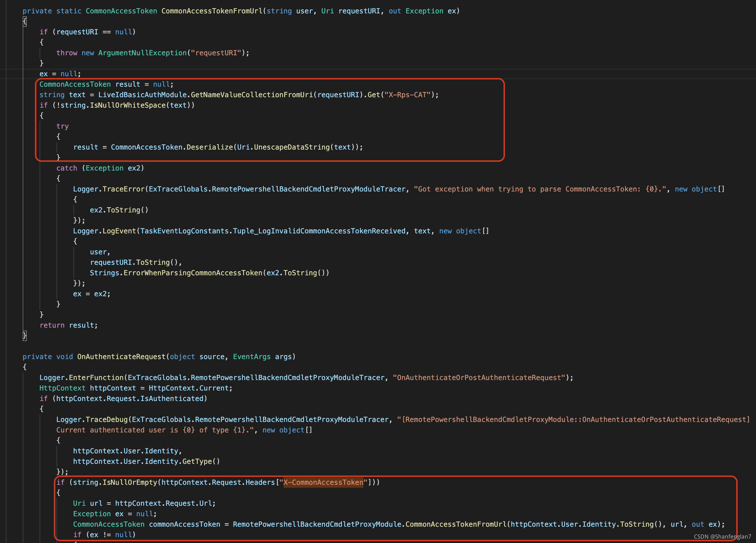The height and width of the screenshot is (543, 756).
Task: Click the OnAuthenticateRequest method name
Action: coord(121,357)
